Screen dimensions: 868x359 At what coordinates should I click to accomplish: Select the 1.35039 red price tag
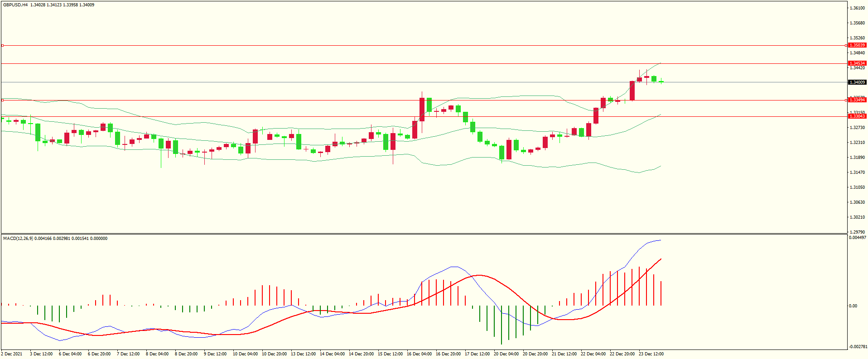[x=857, y=45]
